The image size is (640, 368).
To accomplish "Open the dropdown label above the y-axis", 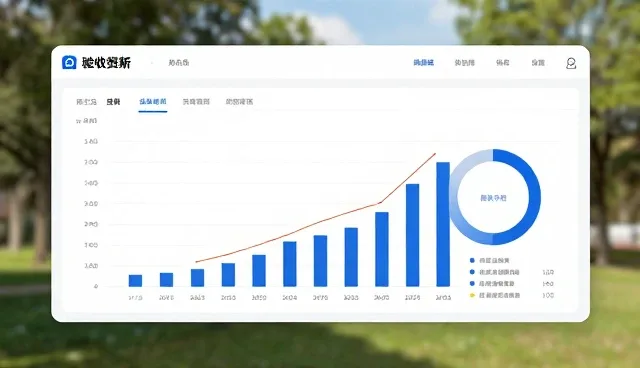I will (x=87, y=121).
